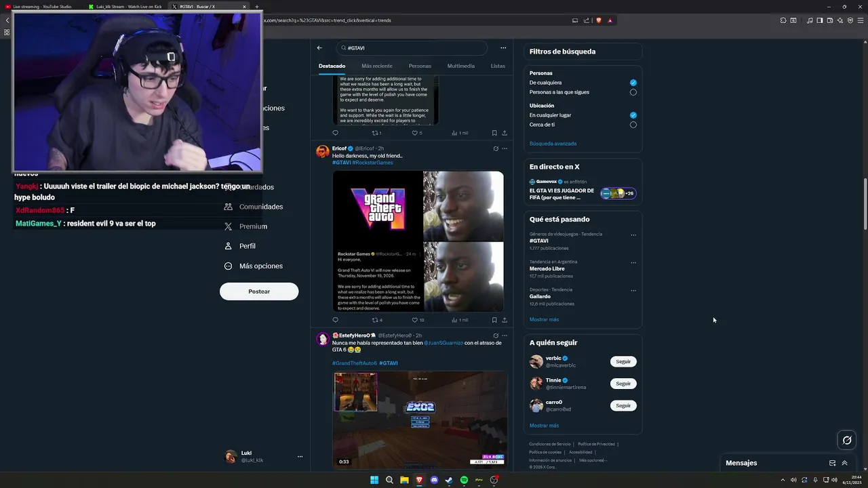
Task: Repost Ericof's tweet with 4 reposts
Action: 377,320
